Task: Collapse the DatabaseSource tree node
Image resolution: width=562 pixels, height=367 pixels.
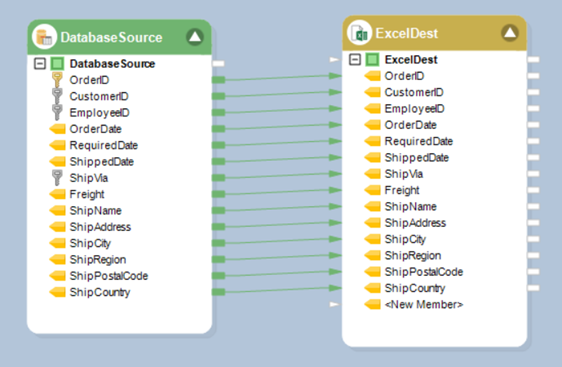Action: pyautogui.click(x=40, y=64)
